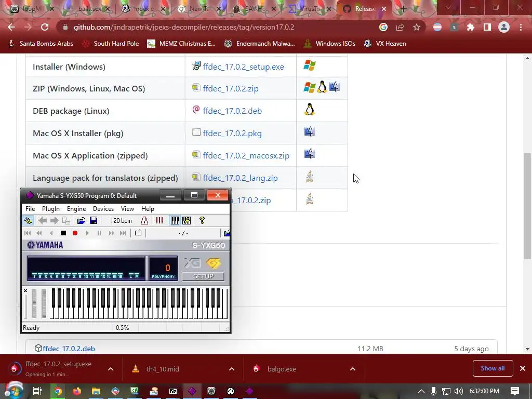The image size is (532, 399).
Task: Click the copy programs icon in Yamaha toolbar
Action: (66, 221)
